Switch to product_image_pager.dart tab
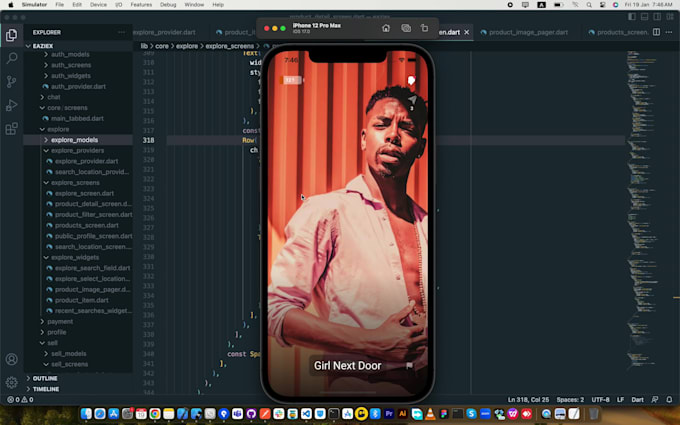The height and width of the screenshot is (425, 680). click(x=527, y=32)
